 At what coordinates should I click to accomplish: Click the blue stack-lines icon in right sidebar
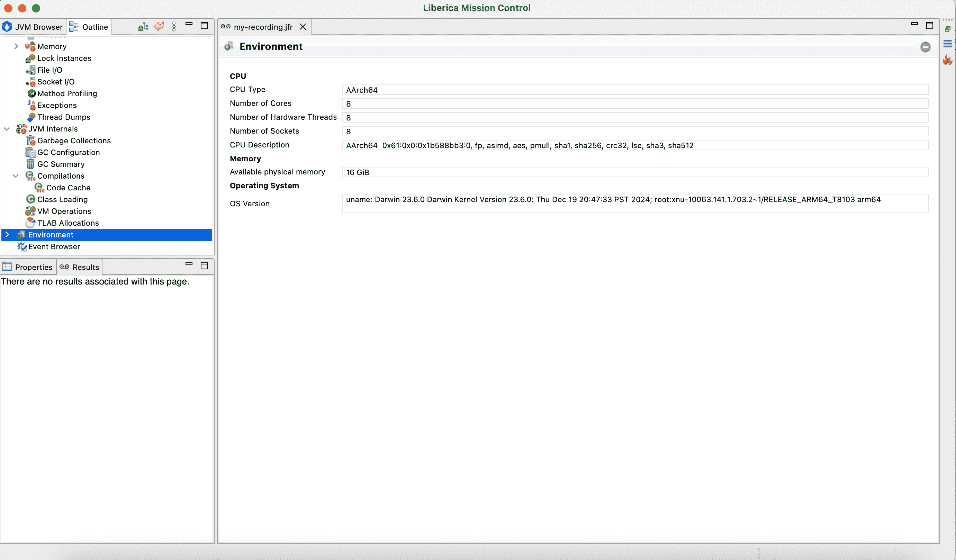coord(947,44)
